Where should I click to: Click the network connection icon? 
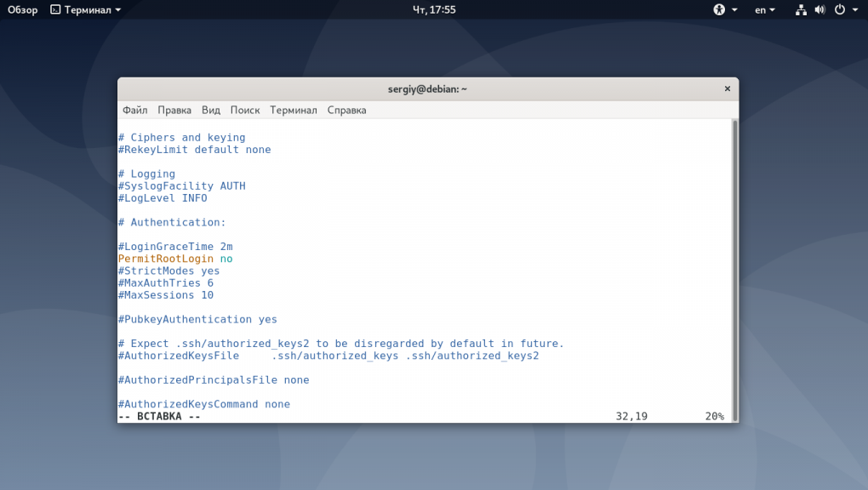[801, 9]
